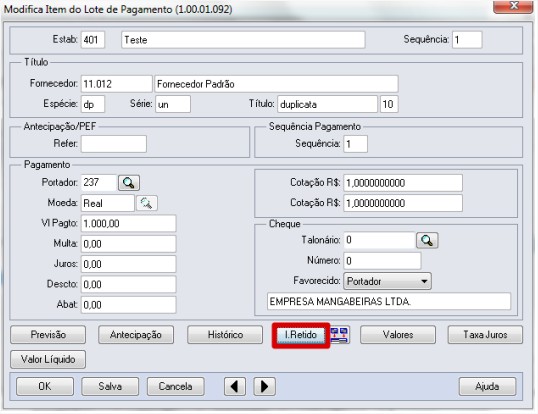
Task: Click the network icon beside I.Retido
Action: [x=340, y=335]
